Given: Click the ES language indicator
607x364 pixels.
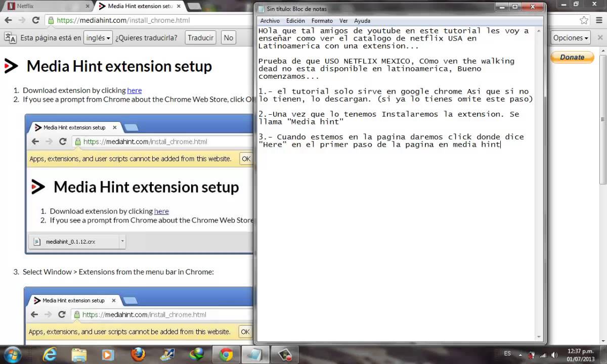Looking at the screenshot, I should 507,354.
